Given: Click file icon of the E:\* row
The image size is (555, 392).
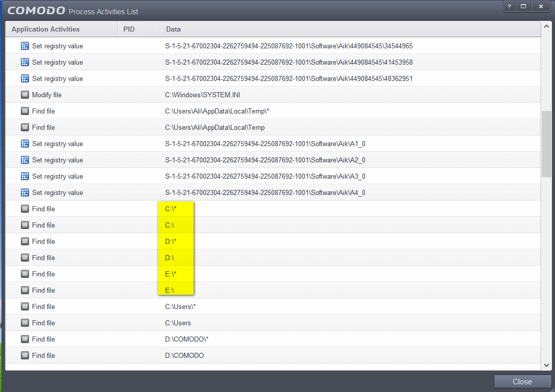Looking at the screenshot, I should point(25,273).
